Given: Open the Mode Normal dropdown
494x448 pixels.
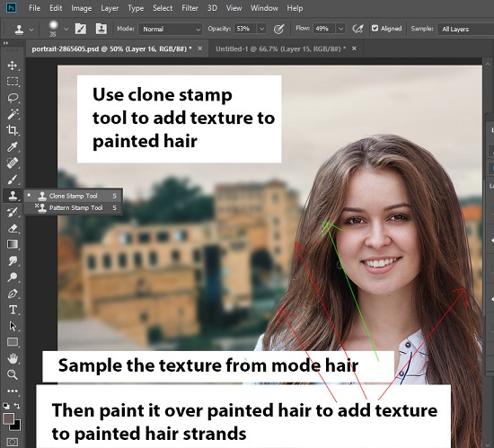Looking at the screenshot, I should pos(171,30).
